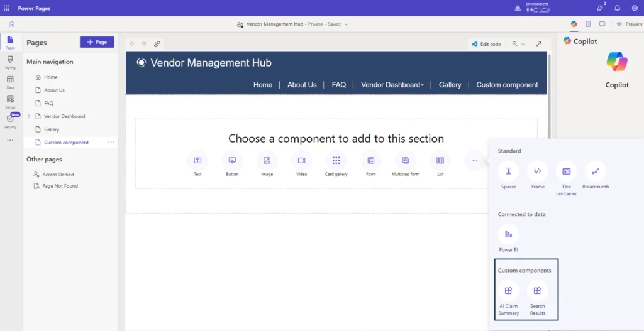The width and height of the screenshot is (644, 331).
Task: Insert a Multistep form component
Action: pos(405,161)
